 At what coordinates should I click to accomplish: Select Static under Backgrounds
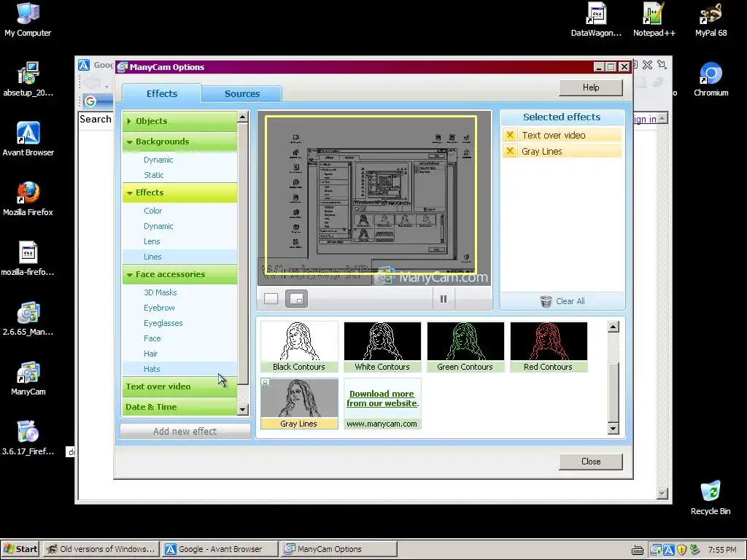pos(154,175)
